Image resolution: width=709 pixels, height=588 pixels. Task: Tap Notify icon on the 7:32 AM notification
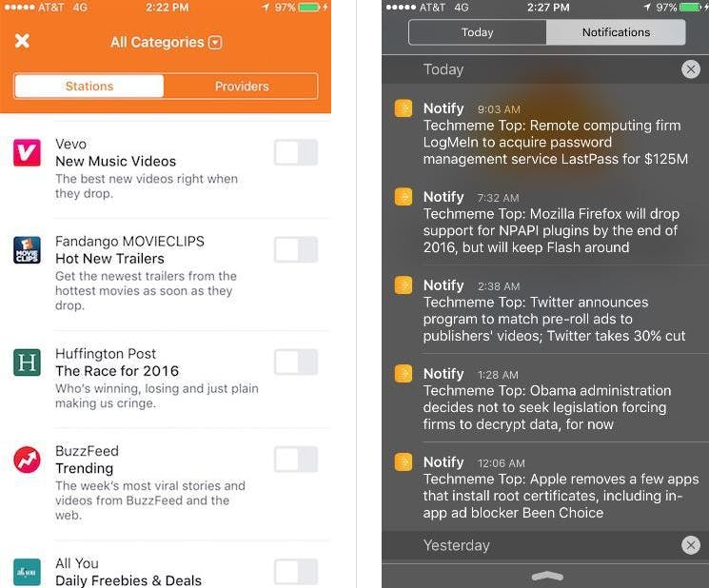point(404,197)
